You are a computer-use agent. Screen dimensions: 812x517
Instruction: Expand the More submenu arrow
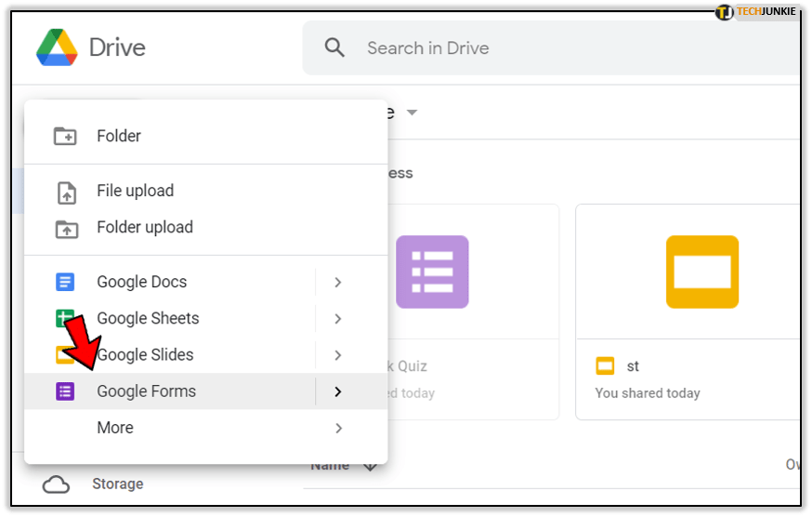click(338, 428)
